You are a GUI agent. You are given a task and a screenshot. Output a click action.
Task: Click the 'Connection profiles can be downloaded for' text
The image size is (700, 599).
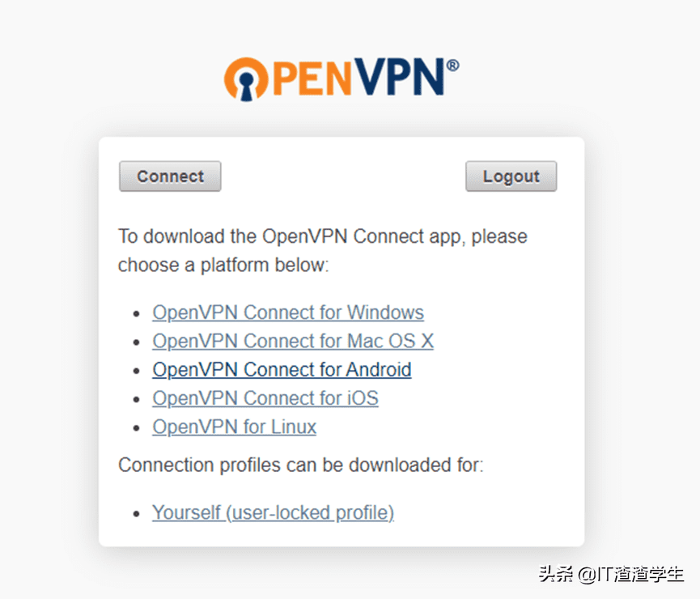click(301, 465)
